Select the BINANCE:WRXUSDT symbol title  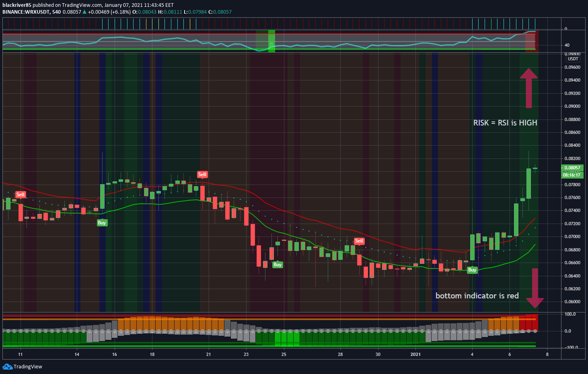pyautogui.click(x=26, y=12)
